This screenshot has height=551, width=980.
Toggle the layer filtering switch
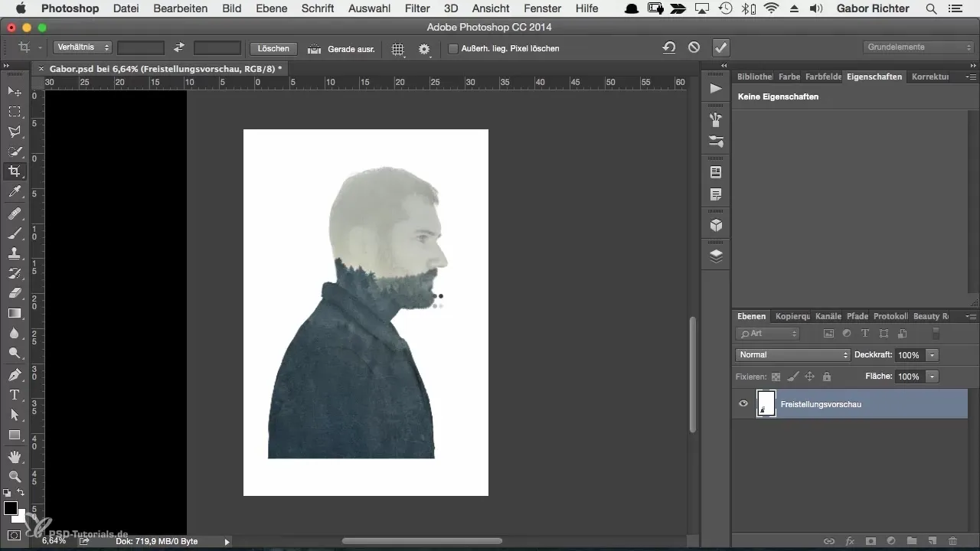pos(935,334)
